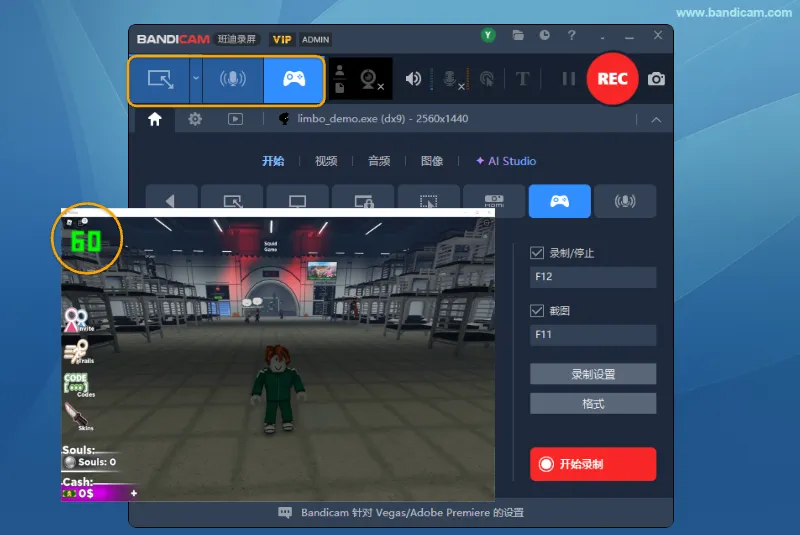Click the Invite icon in game
The width and height of the screenshot is (800, 535).
point(77,320)
